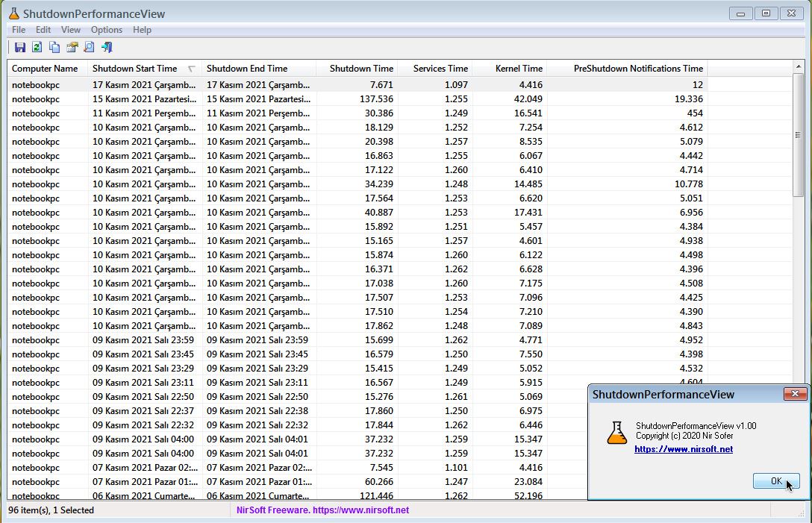The width and height of the screenshot is (812, 523).
Task: Click the green Refresh toolbar icon
Action: tap(37, 48)
